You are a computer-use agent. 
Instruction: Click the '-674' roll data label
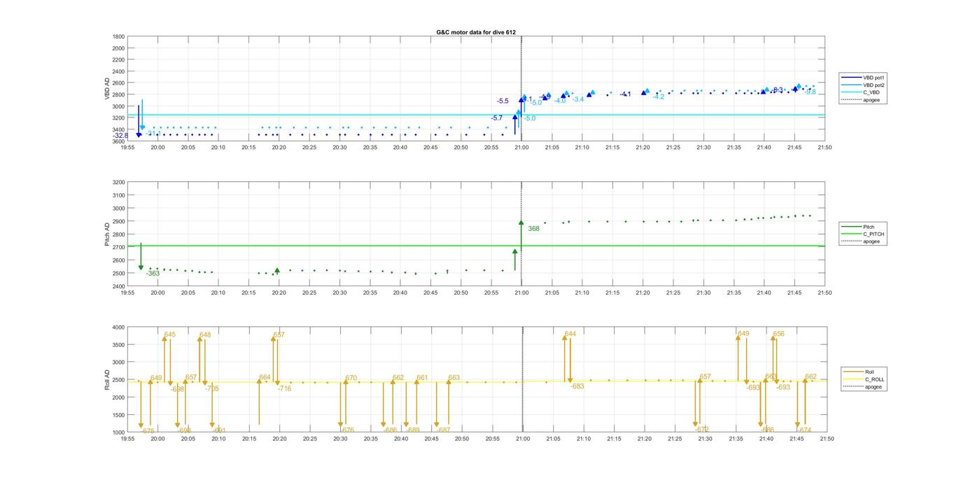coord(804,430)
